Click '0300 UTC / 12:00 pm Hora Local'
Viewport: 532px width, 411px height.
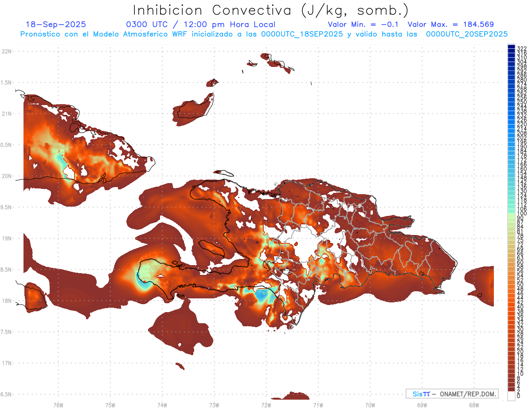(x=200, y=24)
